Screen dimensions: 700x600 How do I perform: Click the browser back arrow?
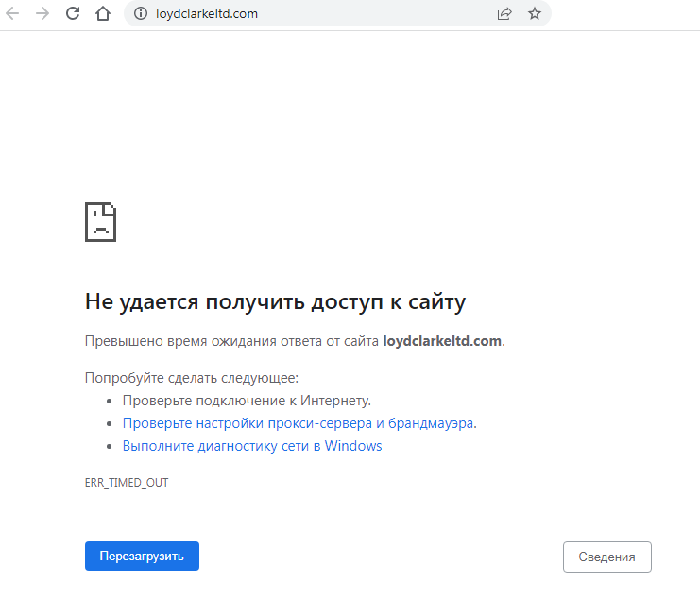[12, 14]
